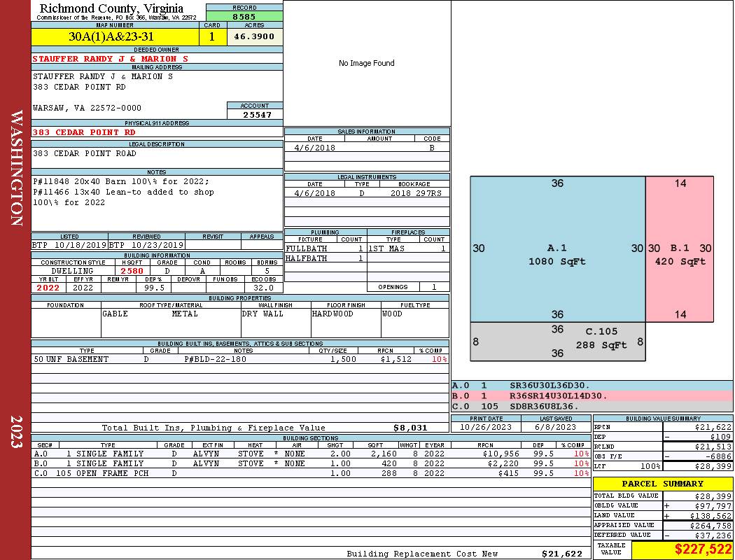Click the gray C.105 288 SqFt sketch area
Image resolution: width=735 pixels, height=560 pixels.
(x=557, y=342)
